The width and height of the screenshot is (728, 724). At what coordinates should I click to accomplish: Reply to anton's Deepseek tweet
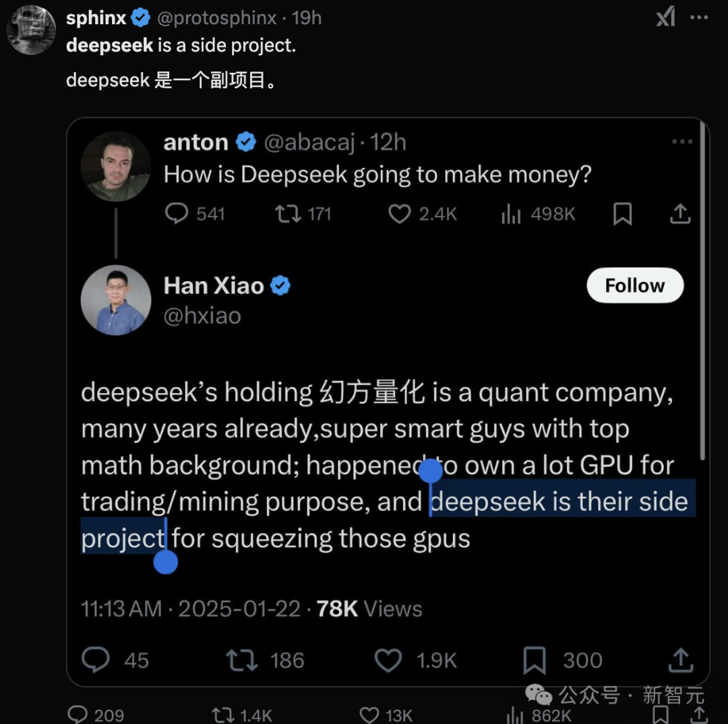click(x=177, y=214)
